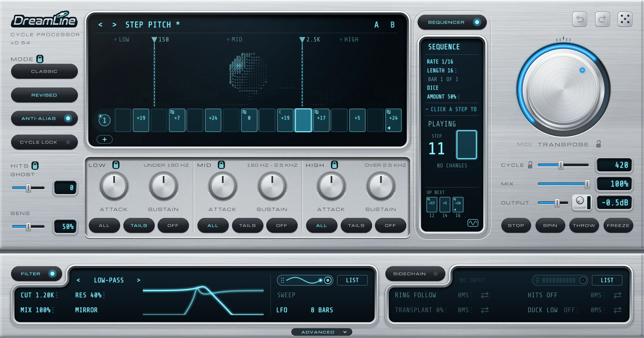Screen dimensions: 644x338
Task: Click the COMP knob icon
Action: coord(580,200)
